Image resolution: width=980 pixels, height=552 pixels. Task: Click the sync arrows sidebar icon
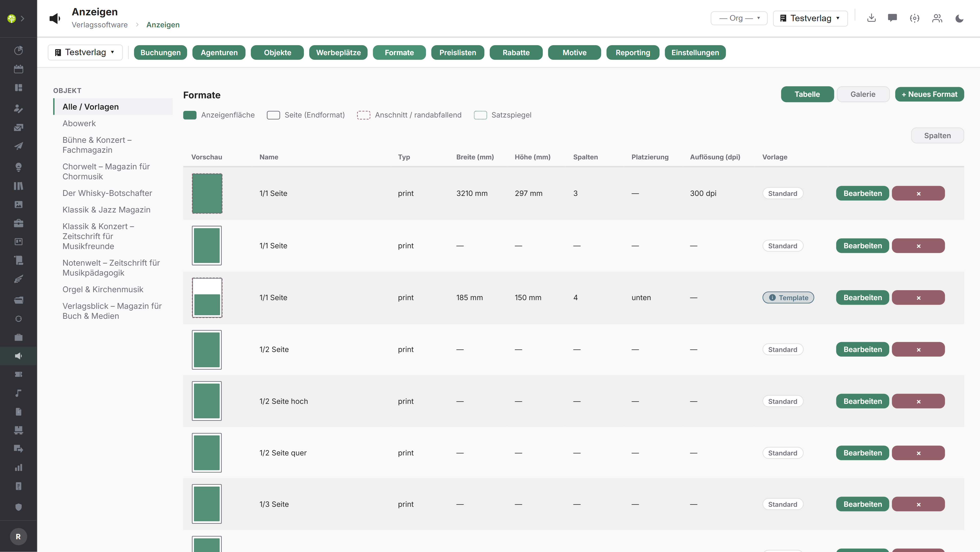[x=18, y=319]
